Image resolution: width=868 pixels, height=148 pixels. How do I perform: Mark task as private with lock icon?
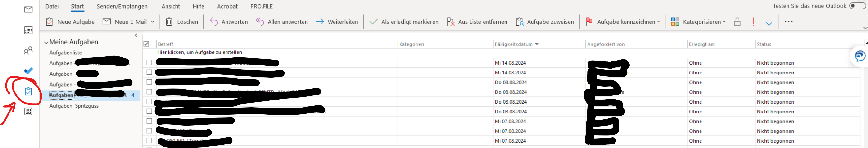[x=737, y=22]
